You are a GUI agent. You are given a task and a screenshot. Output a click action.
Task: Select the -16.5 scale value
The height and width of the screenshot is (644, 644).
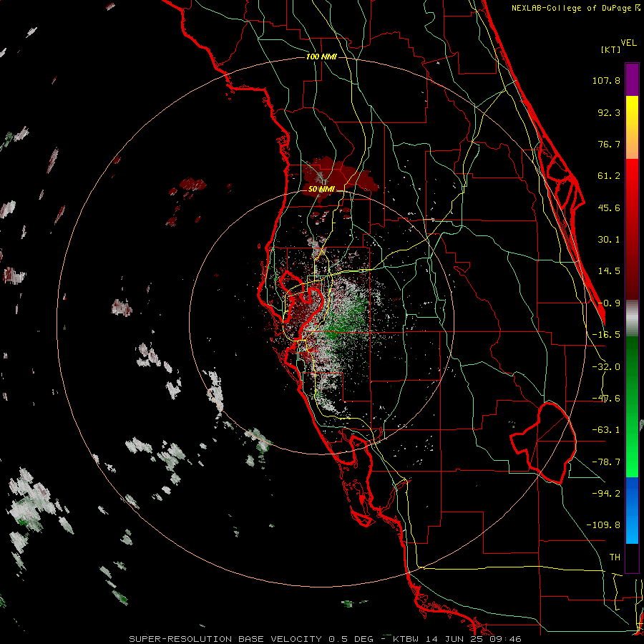[x=606, y=335]
